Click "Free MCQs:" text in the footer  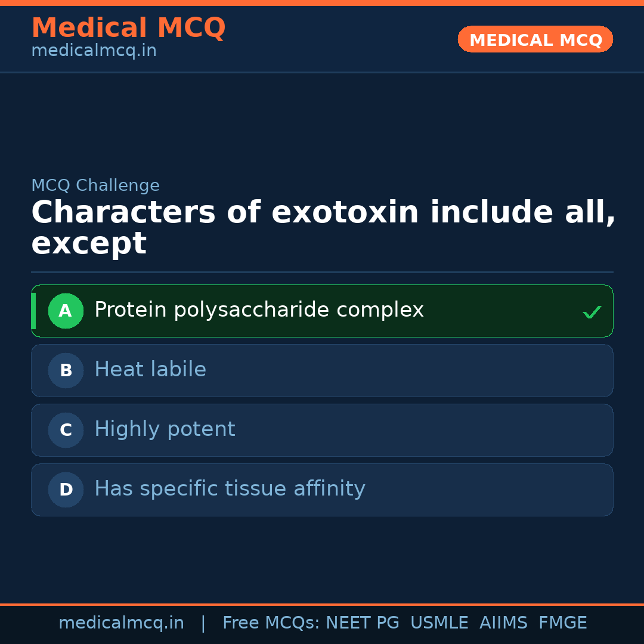[271, 623]
